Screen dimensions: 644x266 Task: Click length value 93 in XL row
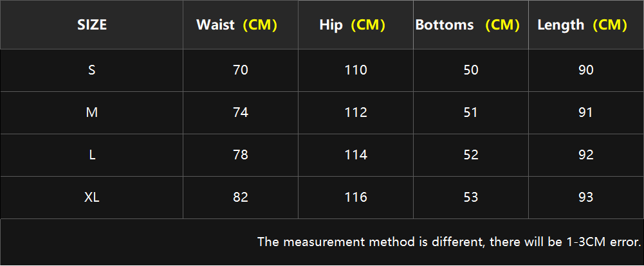(585, 198)
